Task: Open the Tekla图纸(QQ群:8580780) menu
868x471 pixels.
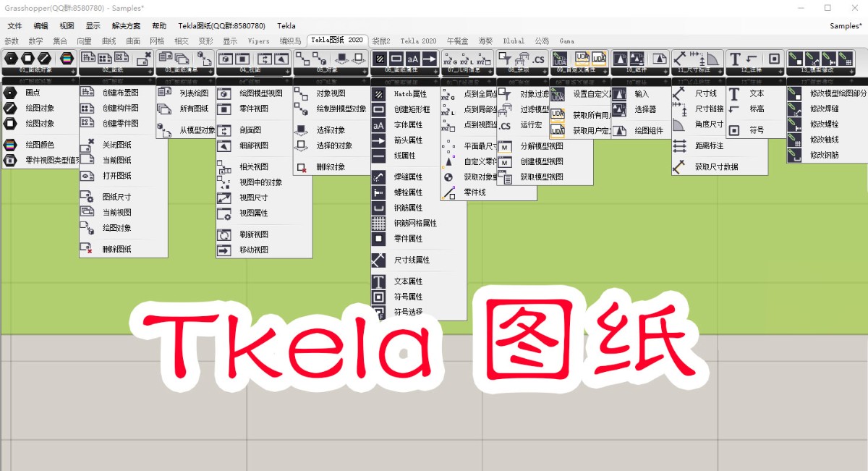Action: click(220, 25)
